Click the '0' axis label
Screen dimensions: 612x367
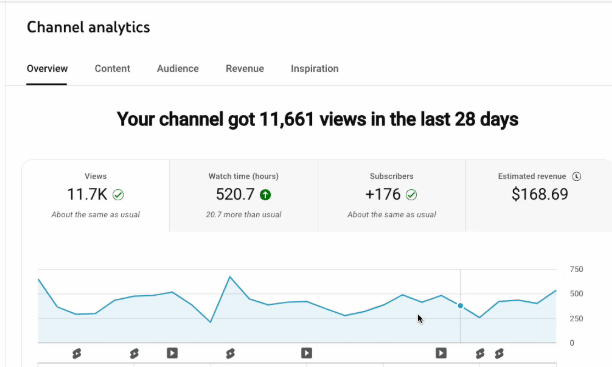click(x=572, y=343)
